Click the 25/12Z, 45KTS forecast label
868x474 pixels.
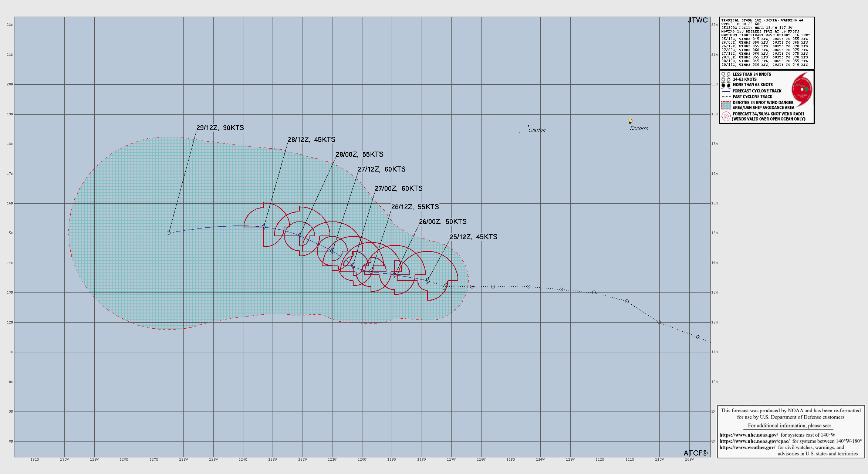[x=473, y=237]
